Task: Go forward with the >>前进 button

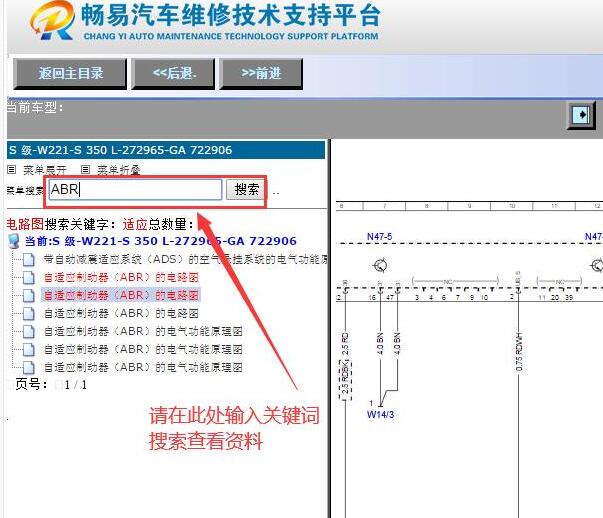Action: coord(261,73)
